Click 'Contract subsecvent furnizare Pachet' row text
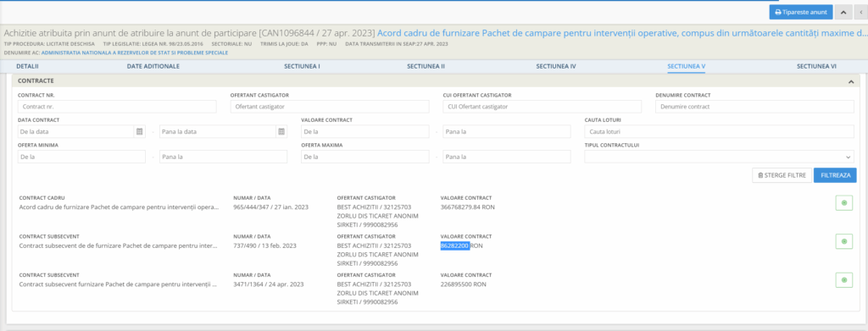The width and height of the screenshot is (868, 331). [118, 284]
